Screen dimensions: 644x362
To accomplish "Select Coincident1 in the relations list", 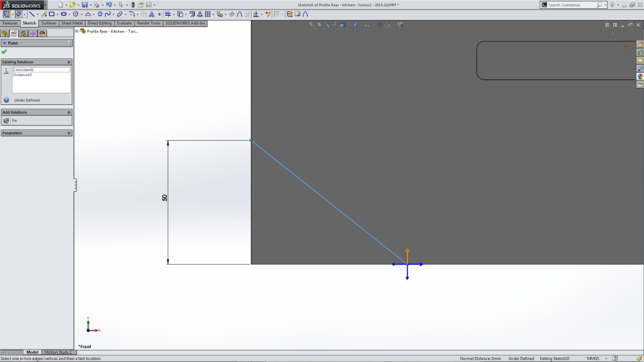I will click(23, 70).
